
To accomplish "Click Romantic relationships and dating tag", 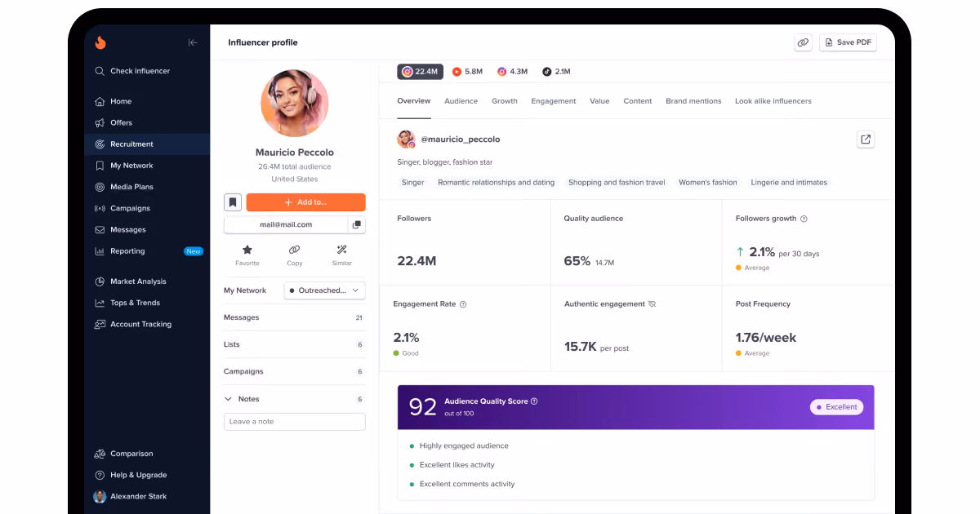I will click(x=497, y=183).
